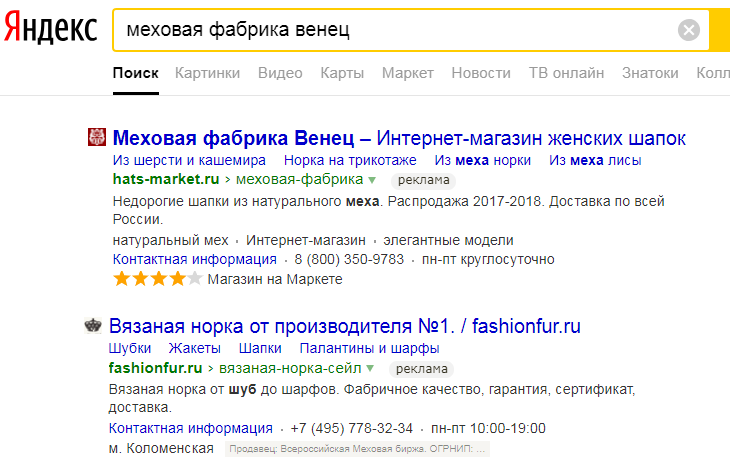Follow the Палантины и шарфы sitelink
738x470 pixels.
(x=369, y=349)
